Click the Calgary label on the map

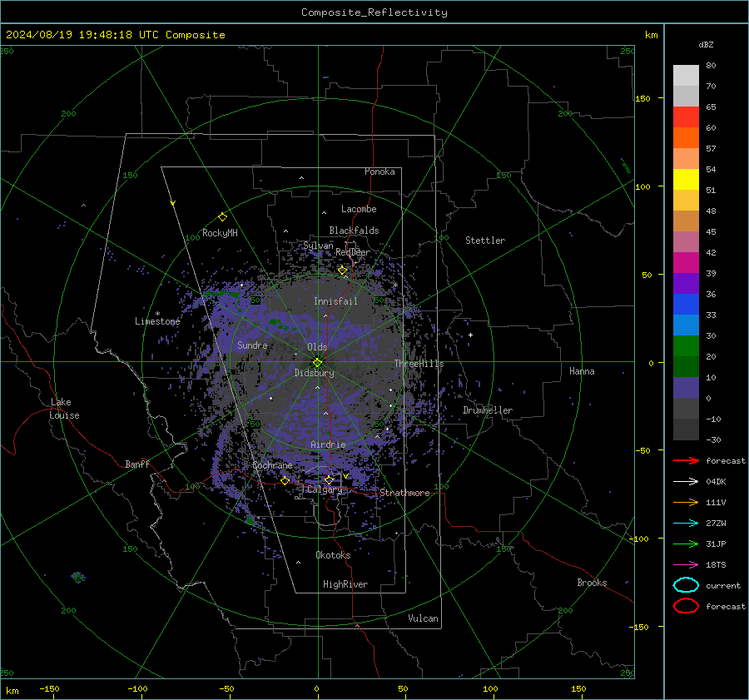(x=325, y=489)
